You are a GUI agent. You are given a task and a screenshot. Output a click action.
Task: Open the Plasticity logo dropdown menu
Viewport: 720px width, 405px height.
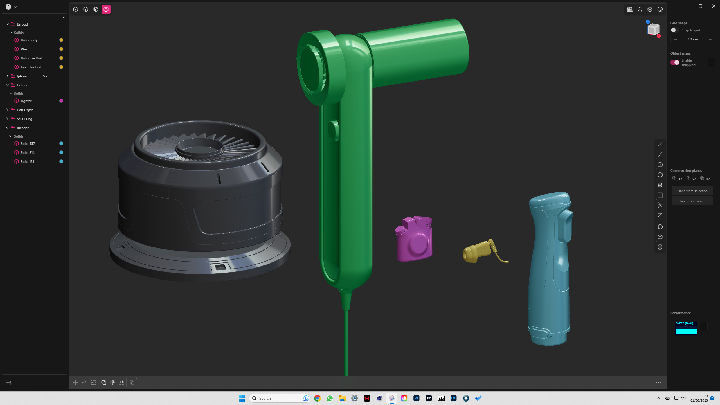coord(9,6)
